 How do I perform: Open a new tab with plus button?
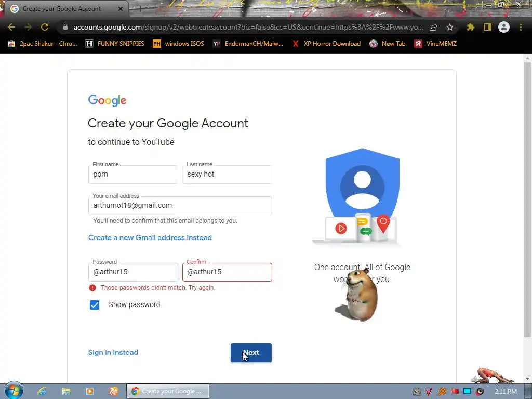point(139,9)
